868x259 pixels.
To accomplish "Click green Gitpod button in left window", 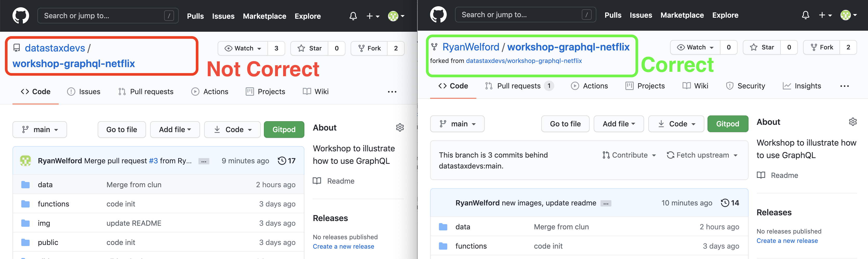I will click(284, 129).
